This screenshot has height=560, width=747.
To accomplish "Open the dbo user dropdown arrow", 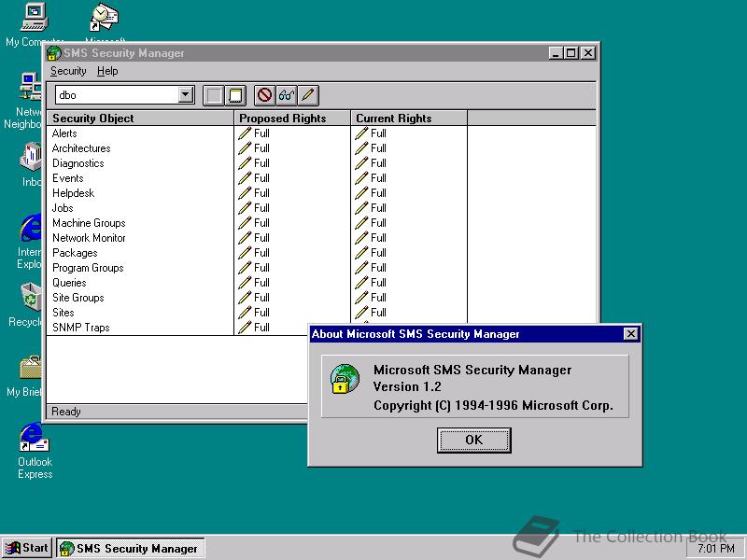I will [186, 95].
